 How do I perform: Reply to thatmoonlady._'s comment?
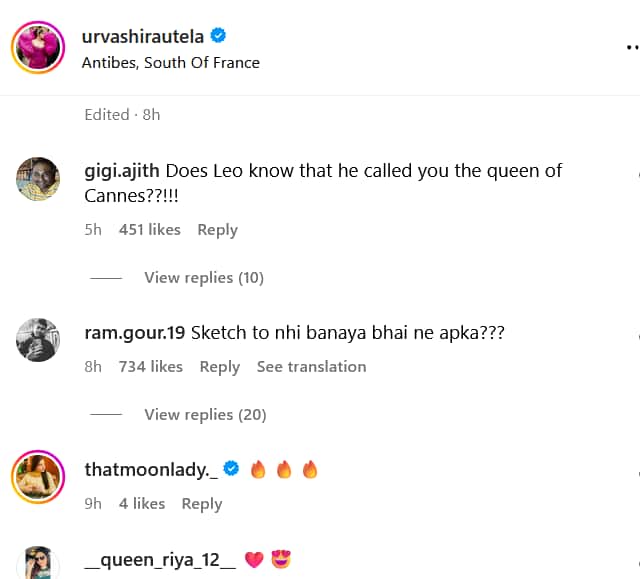click(201, 504)
